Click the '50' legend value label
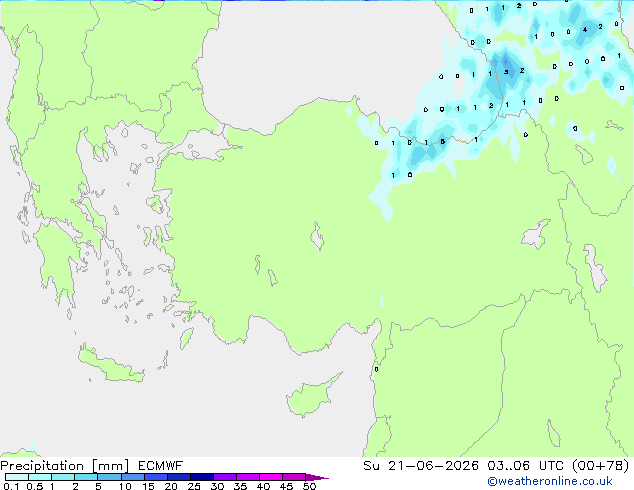The image size is (634, 490). pos(309,486)
